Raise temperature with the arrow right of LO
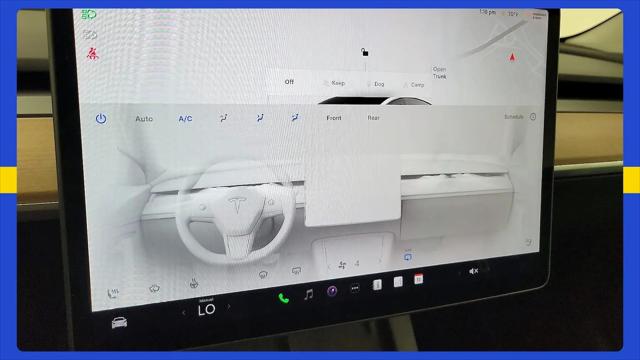The width and height of the screenshot is (640, 360). coord(229,306)
